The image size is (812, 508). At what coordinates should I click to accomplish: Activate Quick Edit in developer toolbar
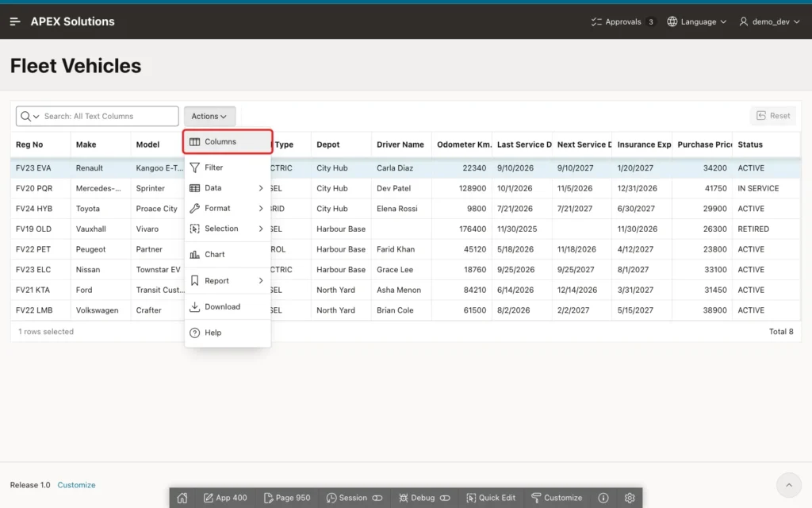tap(491, 498)
